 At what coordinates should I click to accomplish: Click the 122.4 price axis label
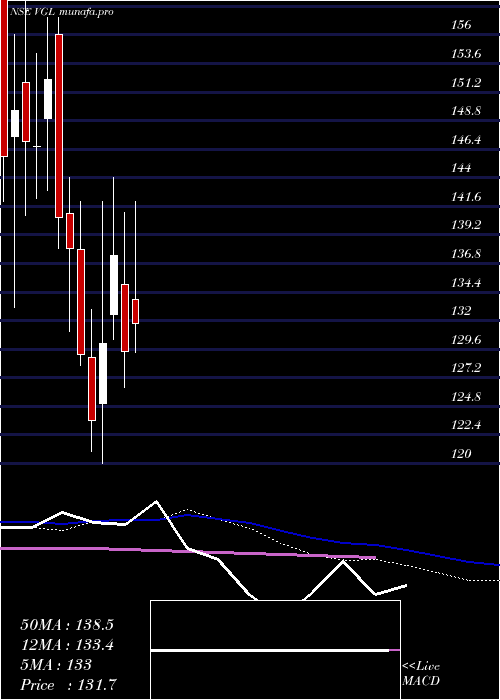(466, 425)
